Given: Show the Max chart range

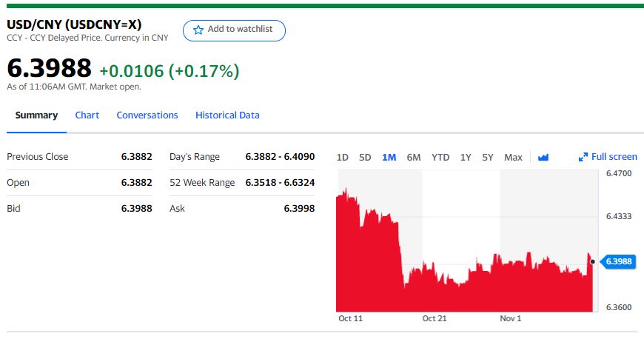Looking at the screenshot, I should [513, 157].
